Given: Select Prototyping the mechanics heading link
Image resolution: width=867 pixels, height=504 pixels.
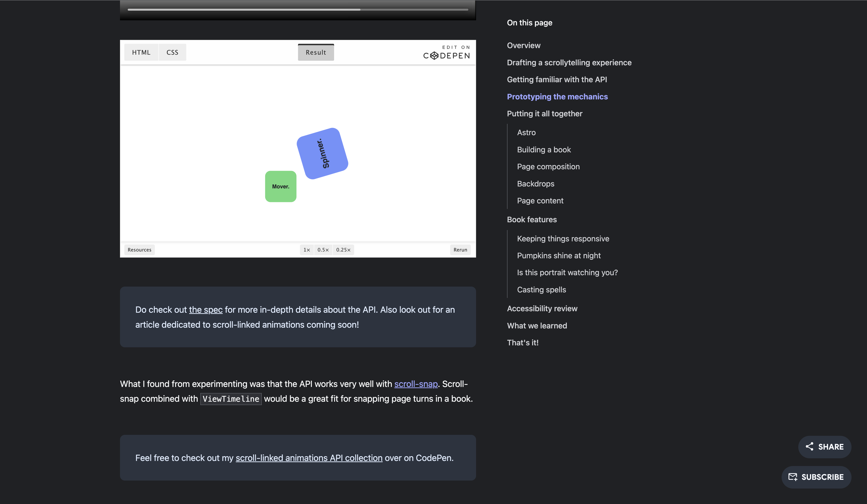Looking at the screenshot, I should point(557,97).
